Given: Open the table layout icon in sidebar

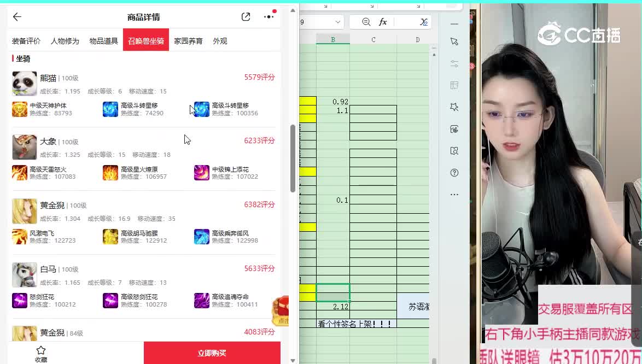Looking at the screenshot, I should [x=454, y=85].
